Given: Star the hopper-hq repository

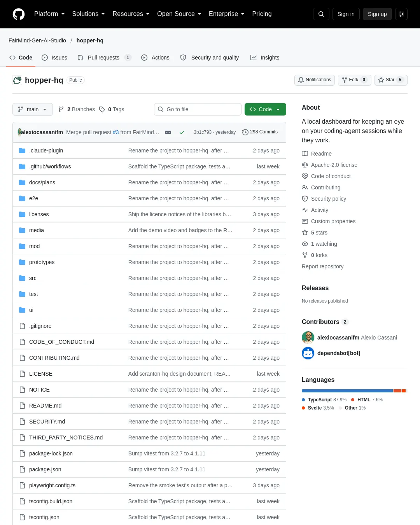Looking at the screenshot, I should [391, 80].
